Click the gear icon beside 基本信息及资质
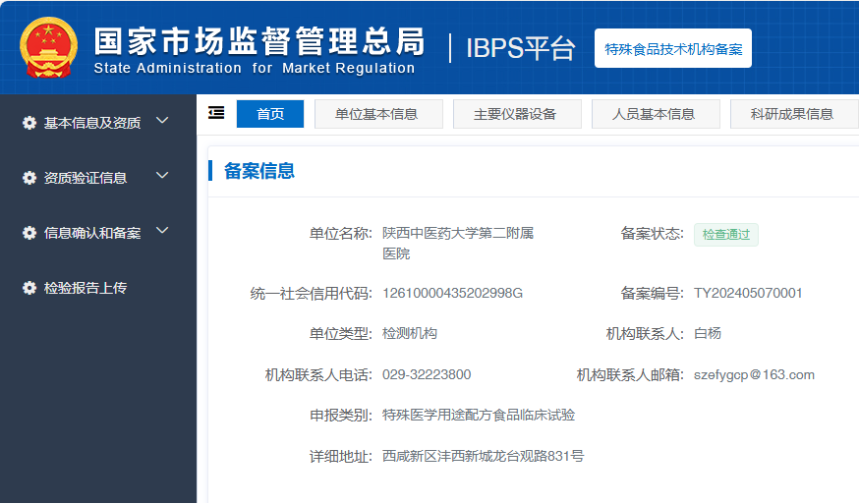 point(29,123)
